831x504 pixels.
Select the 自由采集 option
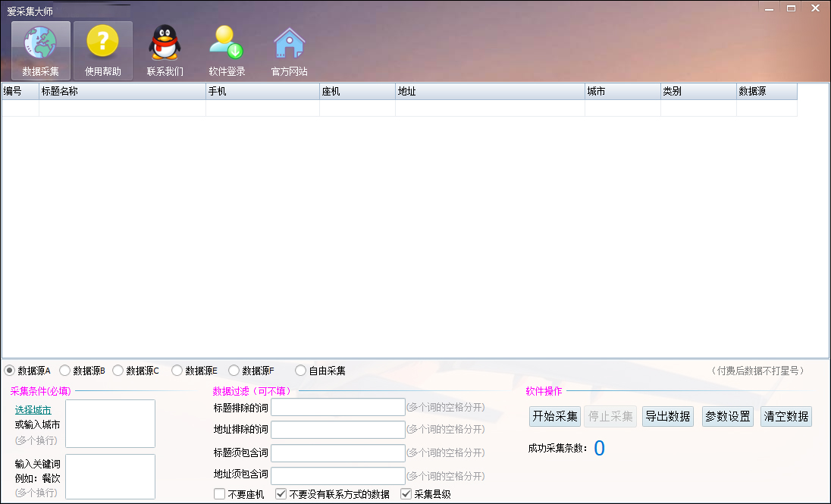pos(303,370)
